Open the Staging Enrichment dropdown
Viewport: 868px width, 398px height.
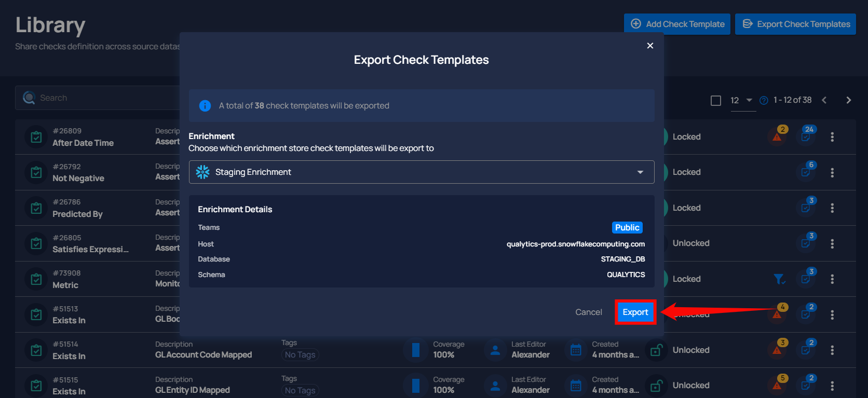(422, 172)
